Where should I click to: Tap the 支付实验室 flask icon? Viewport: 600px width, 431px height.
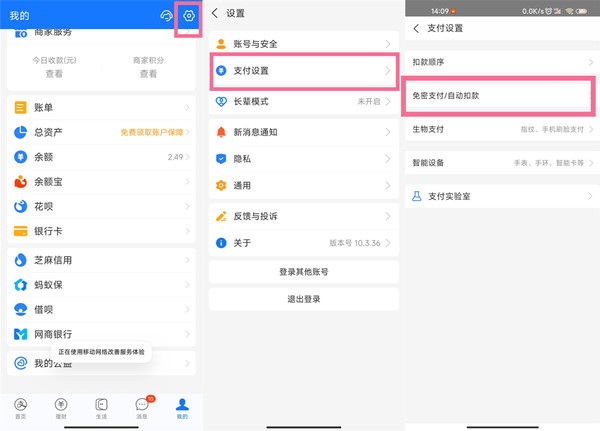pyautogui.click(x=417, y=196)
